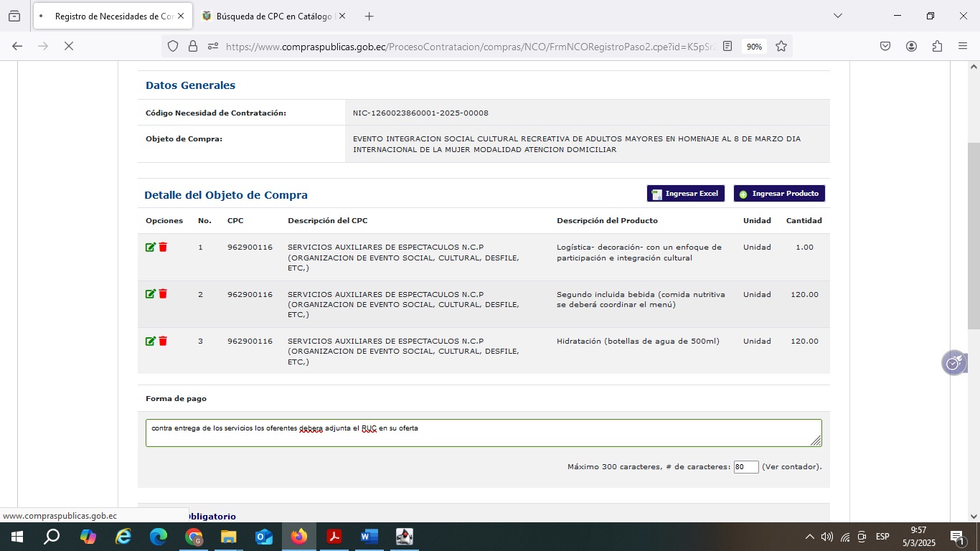The image size is (980, 551).
Task: Click the Ver contador link
Action: click(x=791, y=467)
